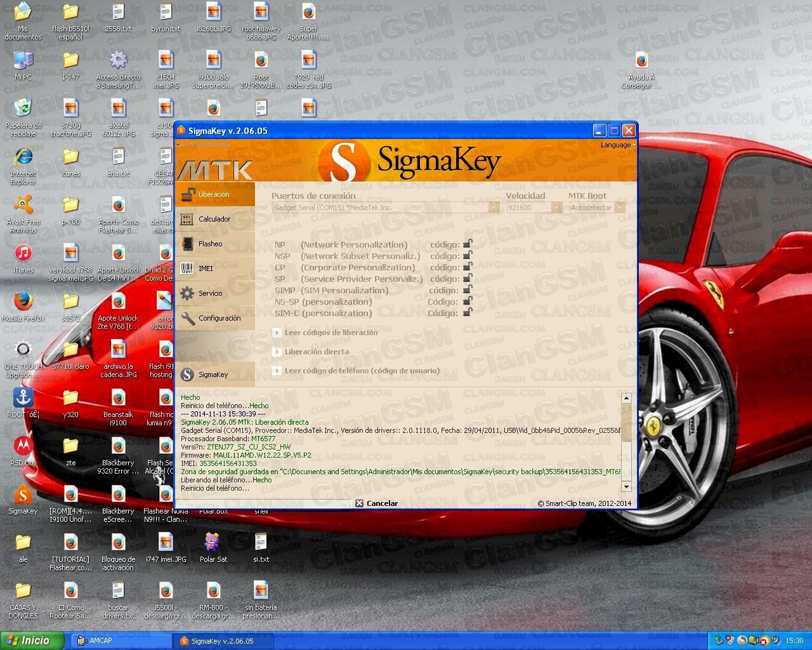Select the RSD Lite desktop icon
Screen dimensions: 812x650
point(23,451)
